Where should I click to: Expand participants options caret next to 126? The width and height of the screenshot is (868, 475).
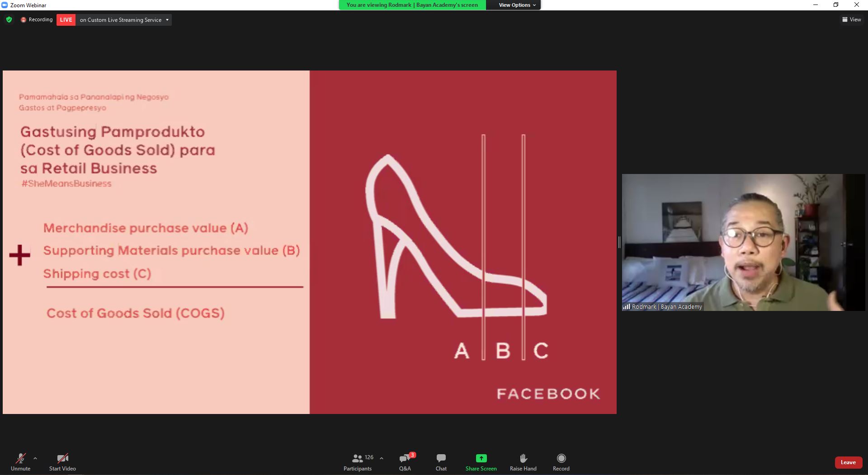pos(382,458)
